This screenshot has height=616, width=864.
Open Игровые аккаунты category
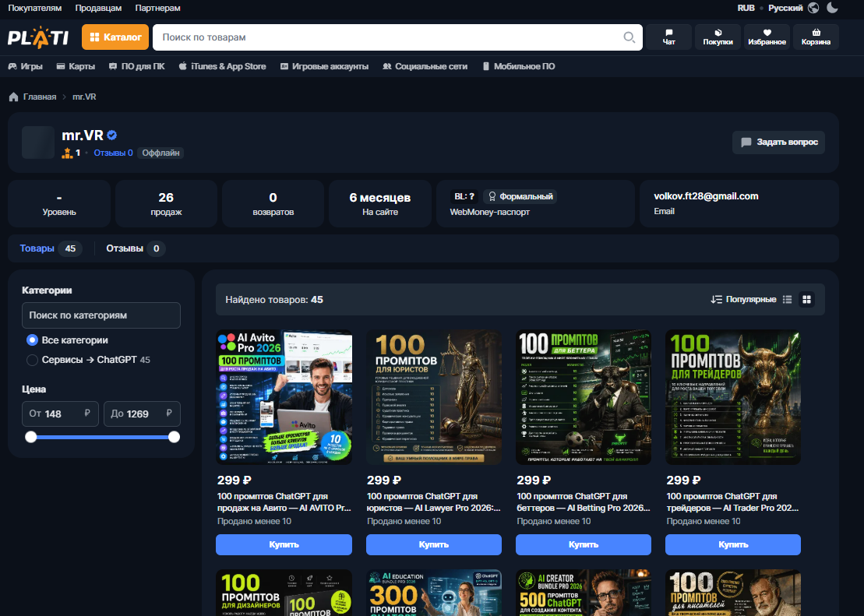(324, 66)
